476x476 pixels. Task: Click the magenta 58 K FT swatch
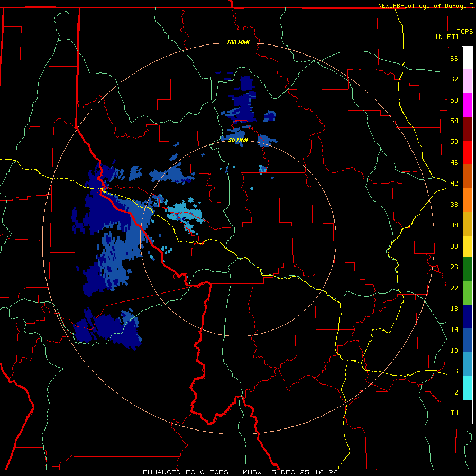click(x=467, y=105)
